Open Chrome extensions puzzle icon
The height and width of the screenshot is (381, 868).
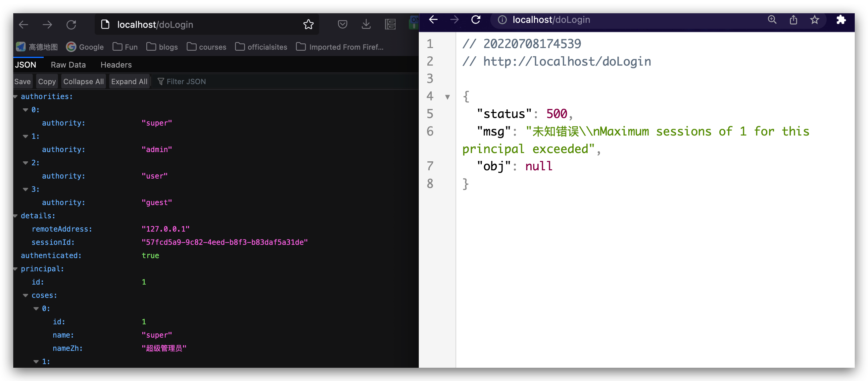click(841, 20)
